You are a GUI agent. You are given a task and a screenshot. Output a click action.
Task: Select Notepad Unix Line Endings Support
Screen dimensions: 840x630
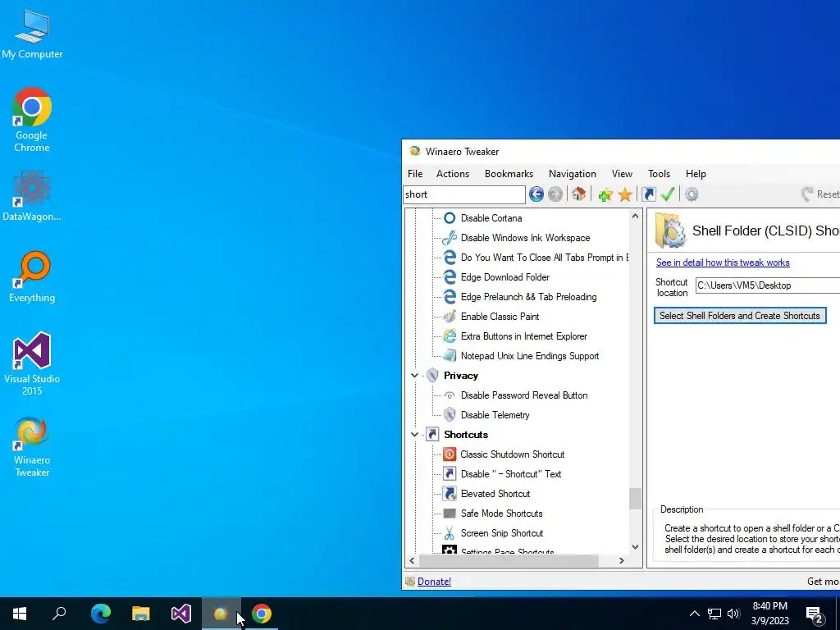(x=529, y=356)
